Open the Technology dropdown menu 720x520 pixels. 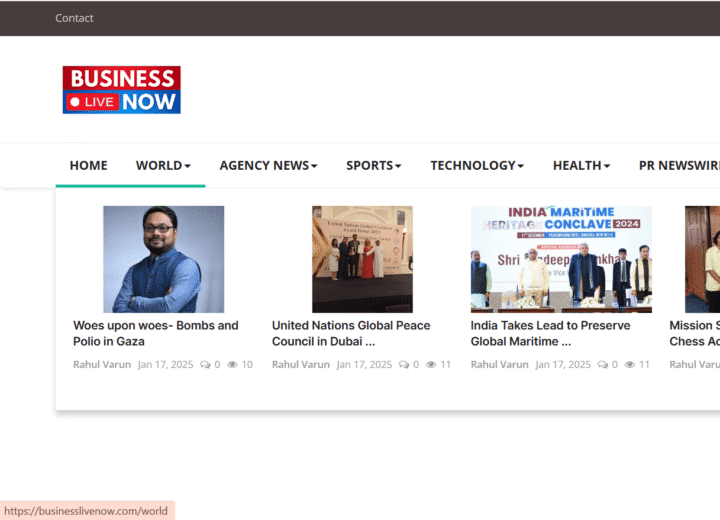(477, 166)
